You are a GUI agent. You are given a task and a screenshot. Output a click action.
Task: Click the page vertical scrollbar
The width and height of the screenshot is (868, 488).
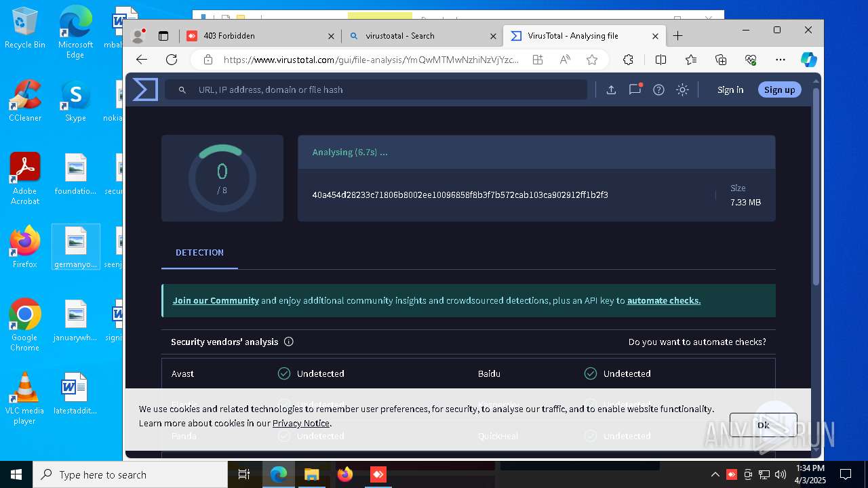pyautogui.click(x=816, y=186)
